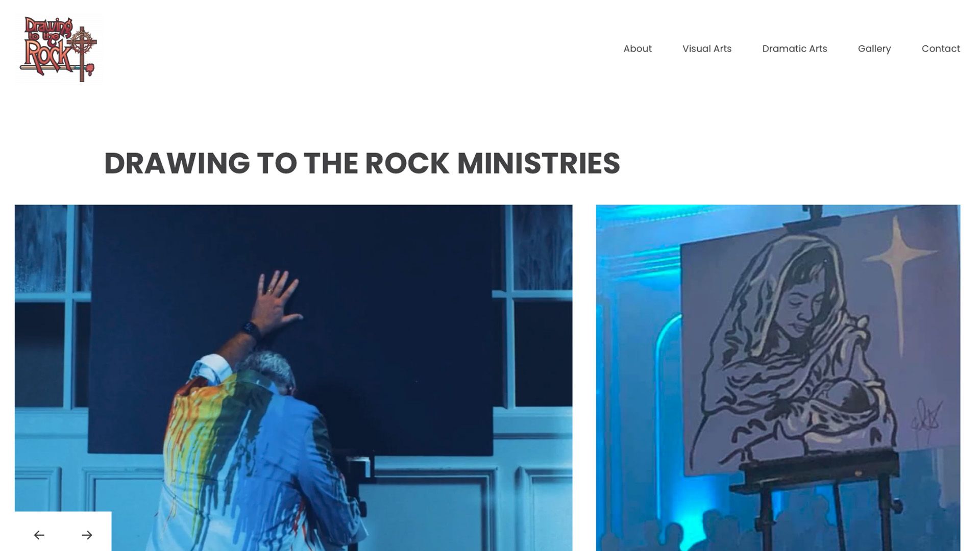The image size is (980, 551).
Task: Open the Gallery page
Action: point(874,48)
